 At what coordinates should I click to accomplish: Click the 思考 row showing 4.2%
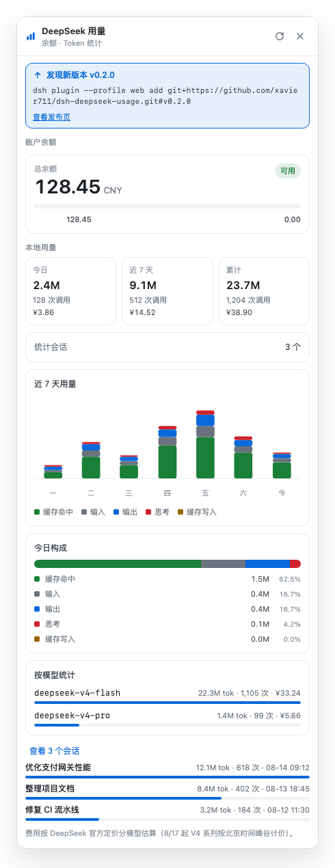(x=167, y=624)
